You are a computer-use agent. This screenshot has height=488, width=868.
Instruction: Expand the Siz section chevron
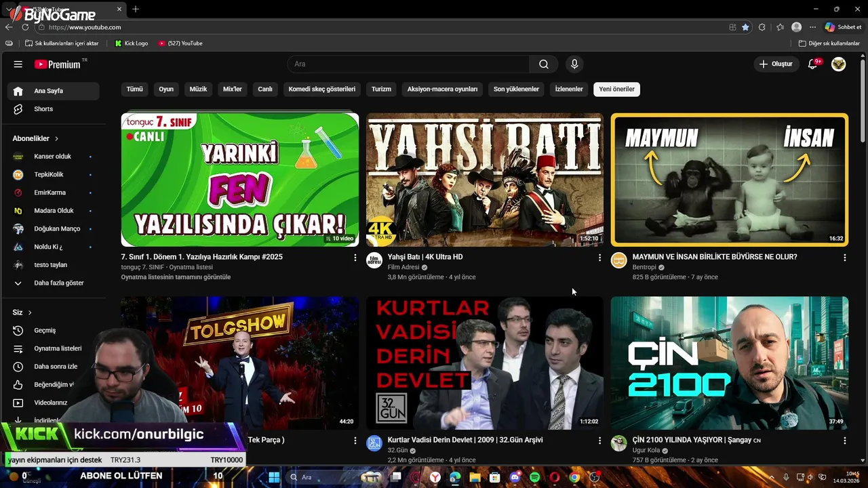point(30,312)
